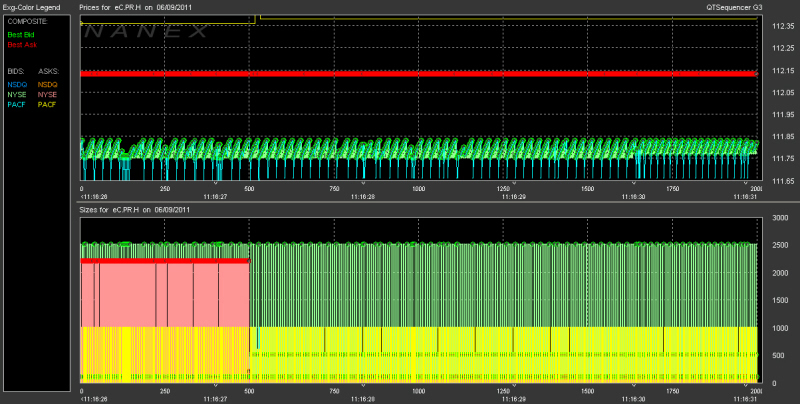Viewport: 800px width, 404px height.
Task: Click the Exg-Color Legend panel title
Action: click(31, 7)
